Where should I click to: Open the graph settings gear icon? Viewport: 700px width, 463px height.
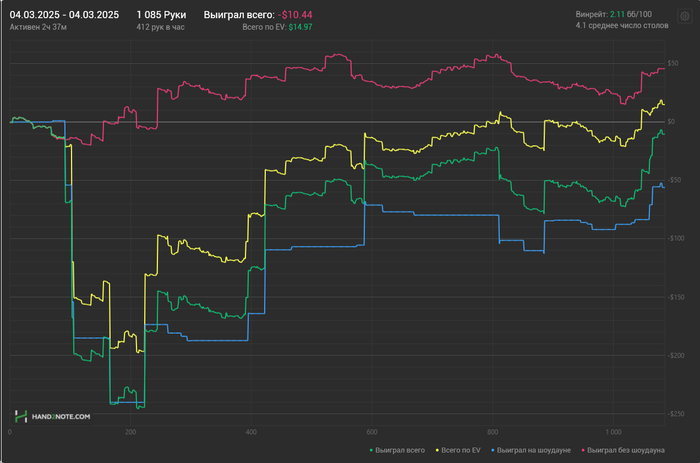pyautogui.click(x=684, y=17)
